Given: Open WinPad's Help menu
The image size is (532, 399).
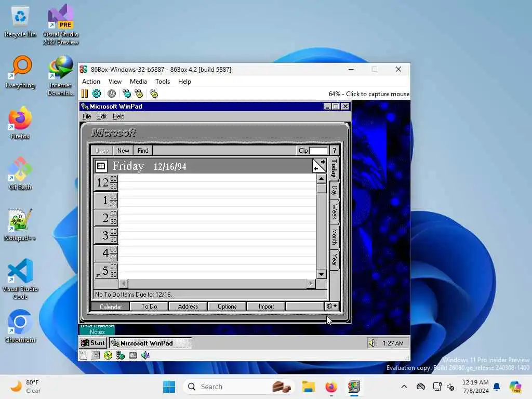Looking at the screenshot, I should (x=118, y=116).
